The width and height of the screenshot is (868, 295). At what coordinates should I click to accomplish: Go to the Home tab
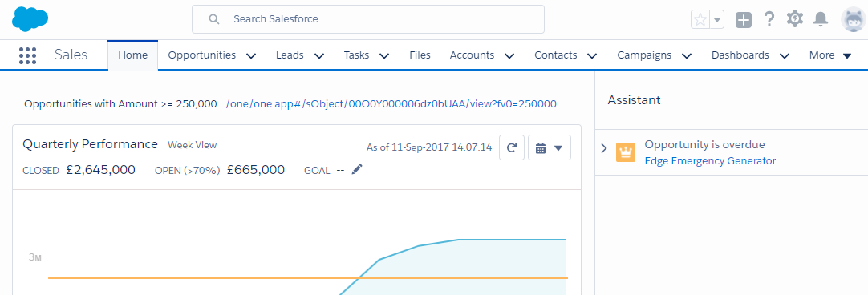pos(133,55)
